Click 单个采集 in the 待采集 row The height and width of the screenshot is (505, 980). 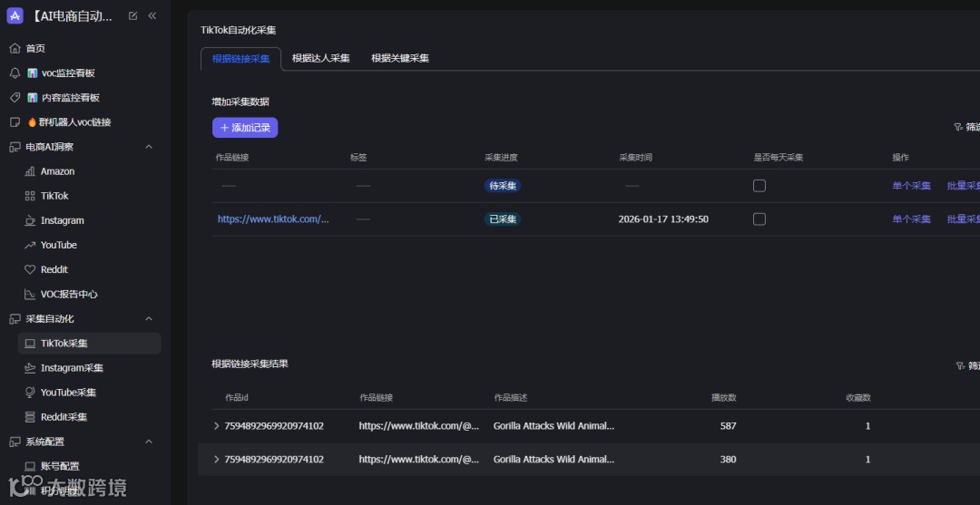[911, 185]
